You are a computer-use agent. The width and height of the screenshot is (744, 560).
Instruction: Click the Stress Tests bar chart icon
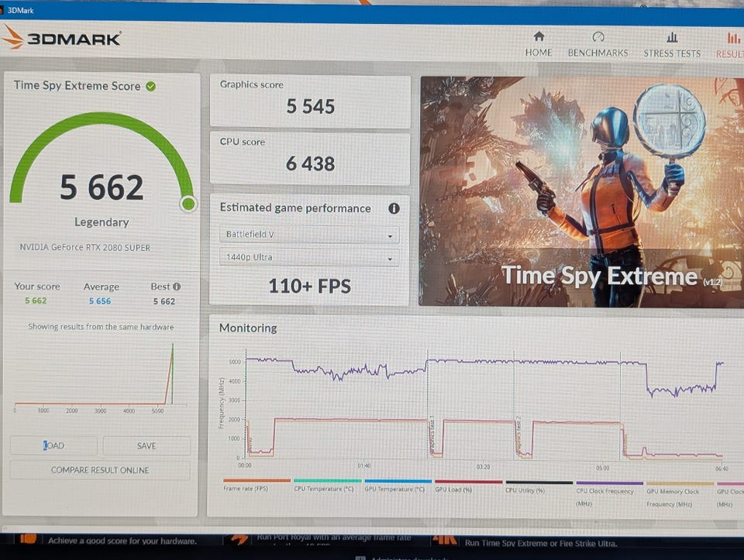point(672,37)
